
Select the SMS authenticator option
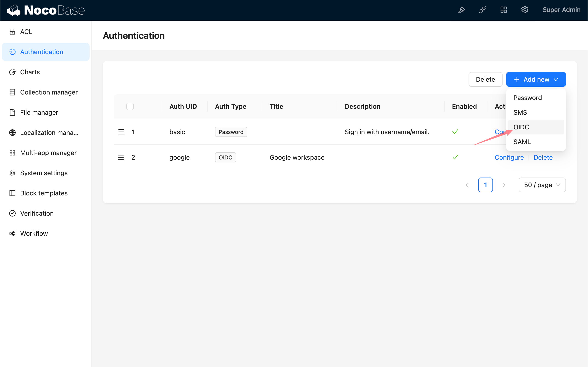coord(520,112)
